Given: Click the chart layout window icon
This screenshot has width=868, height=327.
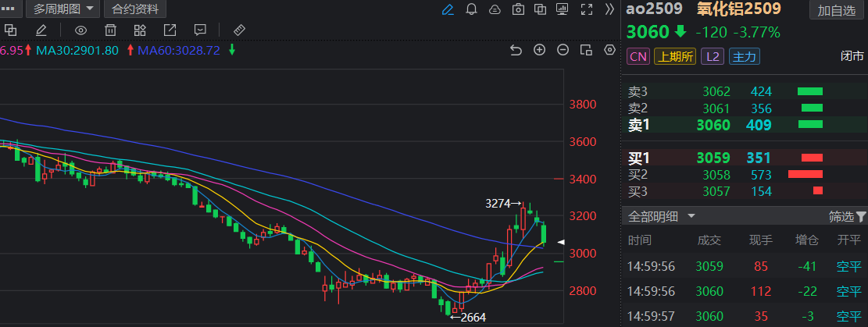Looking at the screenshot, I should click(586, 51).
